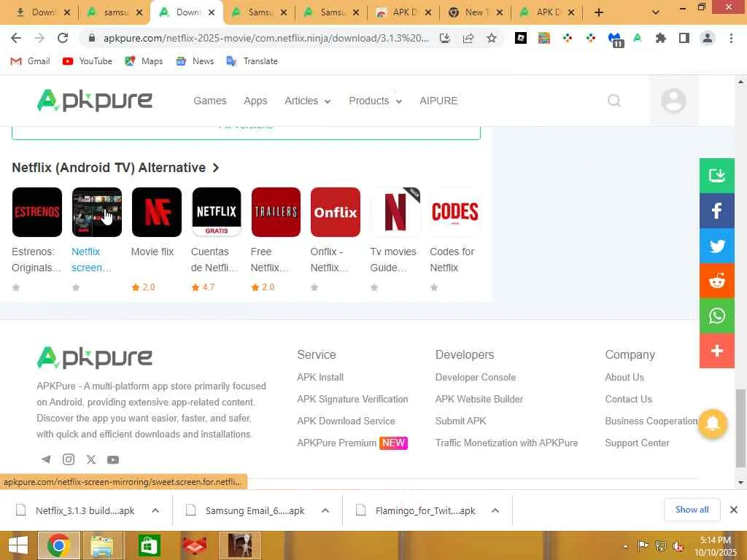Click Contact Us link
The height and width of the screenshot is (560, 747).
coord(628,399)
